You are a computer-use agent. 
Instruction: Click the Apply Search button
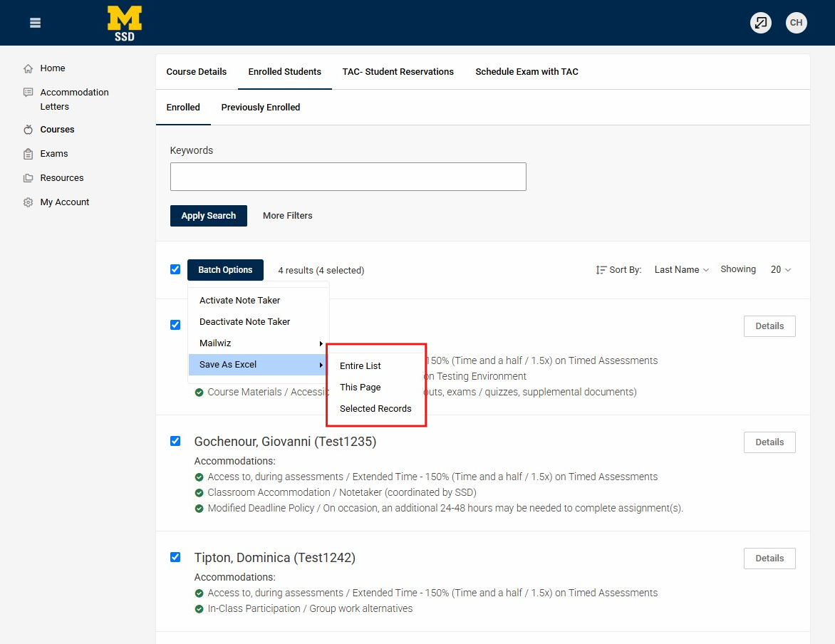(x=208, y=216)
